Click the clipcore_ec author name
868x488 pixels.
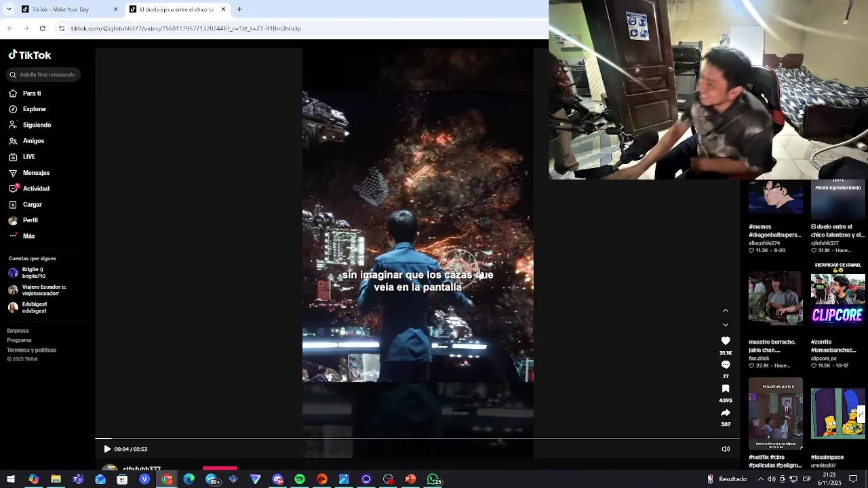825,358
